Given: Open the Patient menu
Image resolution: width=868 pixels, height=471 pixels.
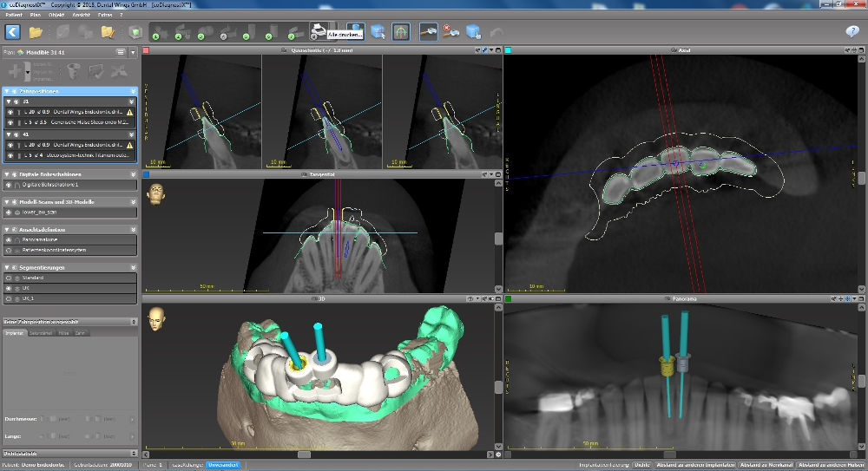Looking at the screenshot, I should pyautogui.click(x=12, y=14).
